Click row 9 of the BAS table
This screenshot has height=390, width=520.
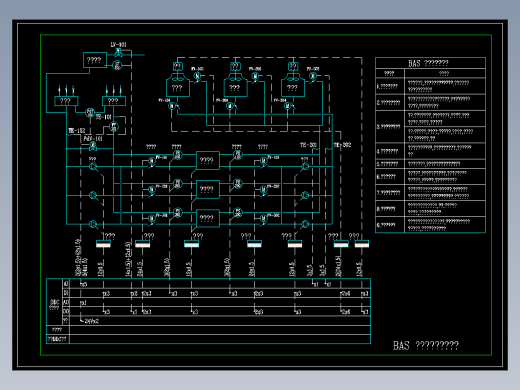coord(430,225)
